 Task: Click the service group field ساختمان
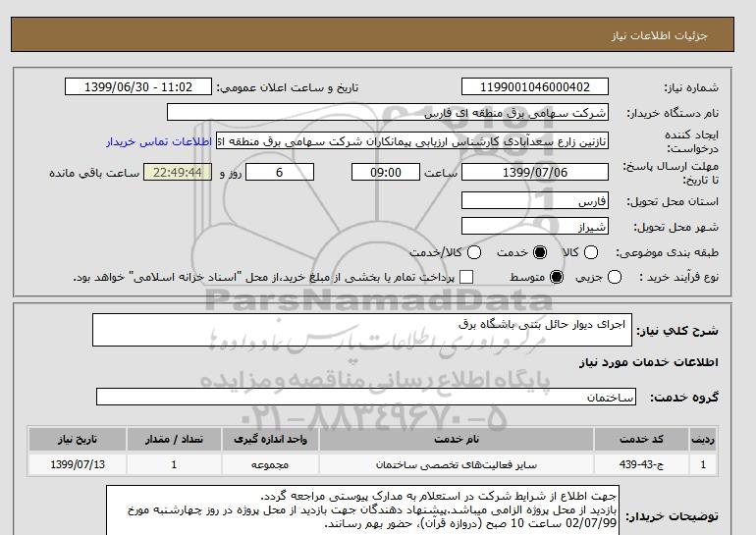tap(366, 398)
